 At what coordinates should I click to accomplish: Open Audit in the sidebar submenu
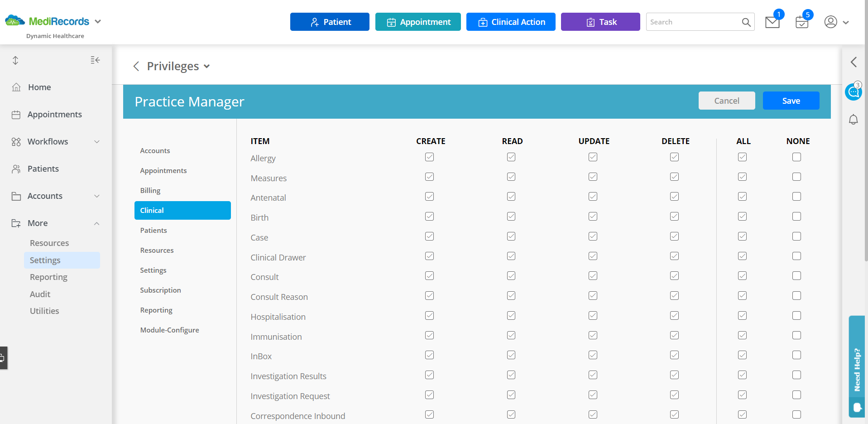(x=40, y=294)
